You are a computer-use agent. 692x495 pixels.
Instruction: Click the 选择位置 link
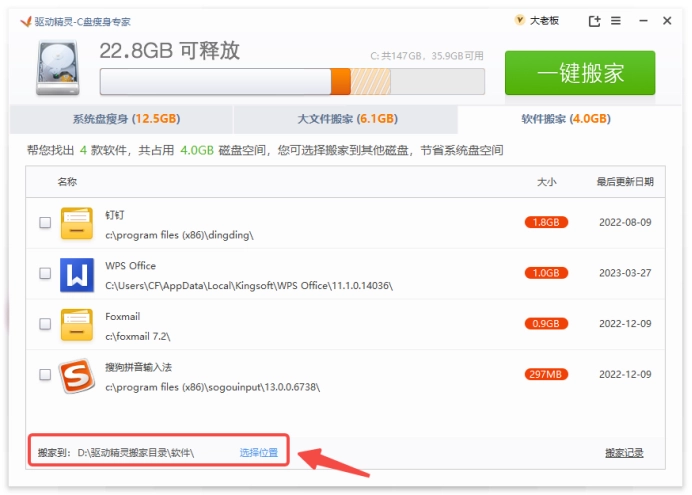(x=259, y=453)
